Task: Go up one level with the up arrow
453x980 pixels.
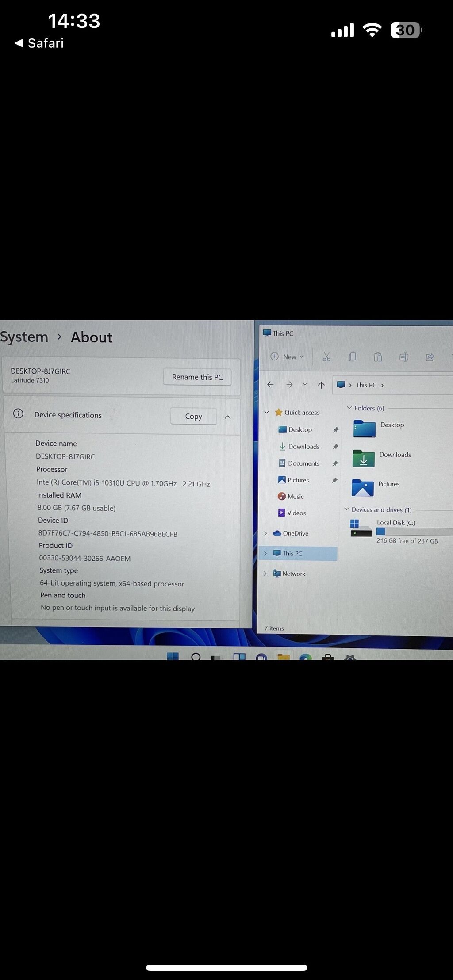Action: tap(322, 385)
